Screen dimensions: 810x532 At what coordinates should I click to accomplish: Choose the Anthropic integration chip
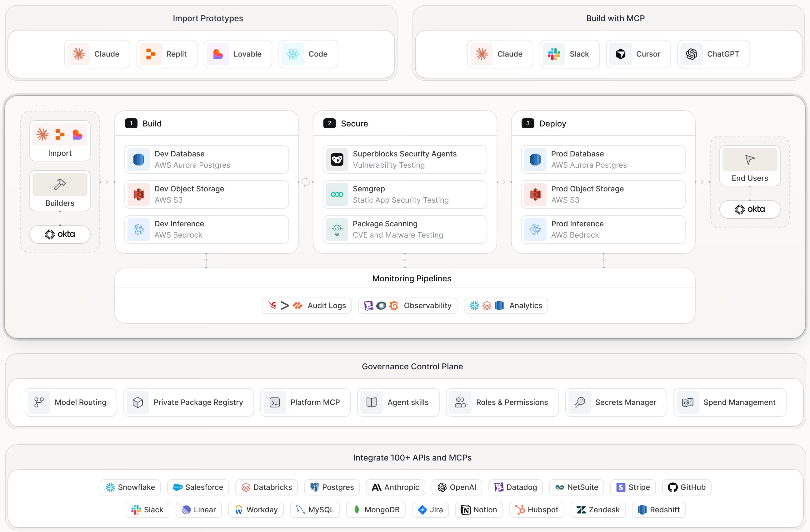pos(396,487)
